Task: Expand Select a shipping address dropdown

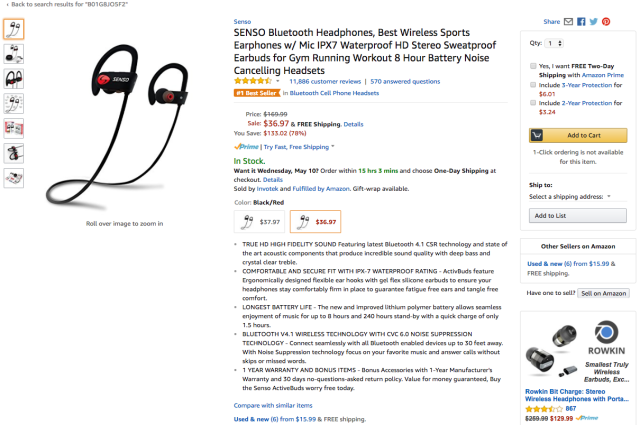Action: 571,197
